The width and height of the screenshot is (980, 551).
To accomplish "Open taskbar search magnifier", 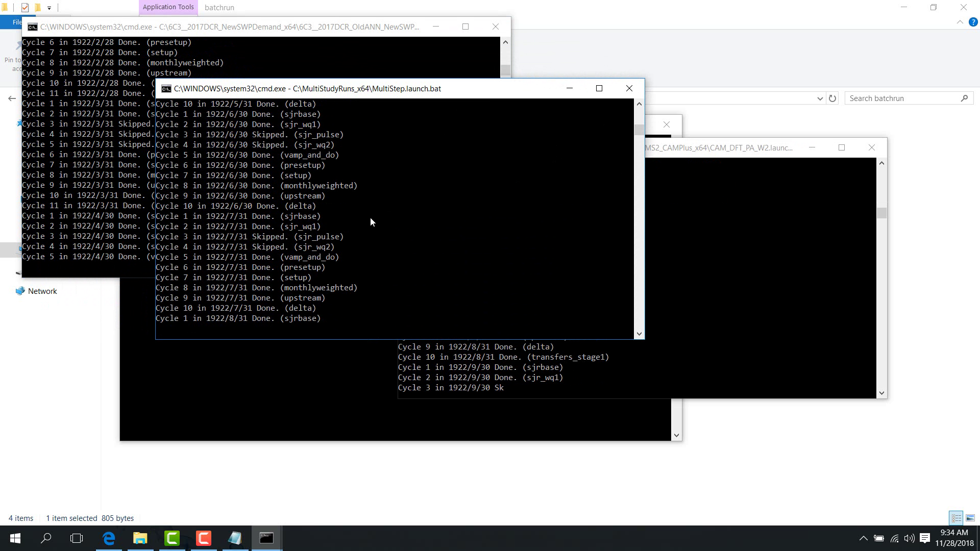I will point(46,538).
